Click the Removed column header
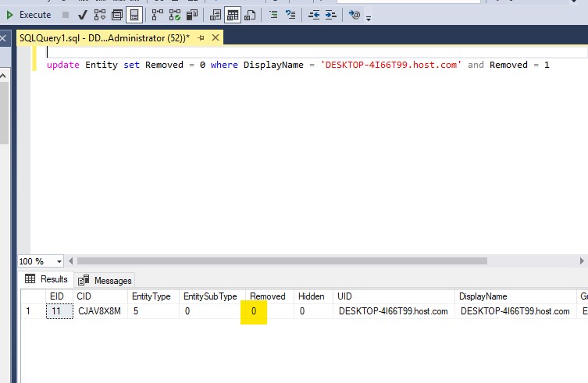Viewport: 588px width, 383px height. (x=267, y=296)
